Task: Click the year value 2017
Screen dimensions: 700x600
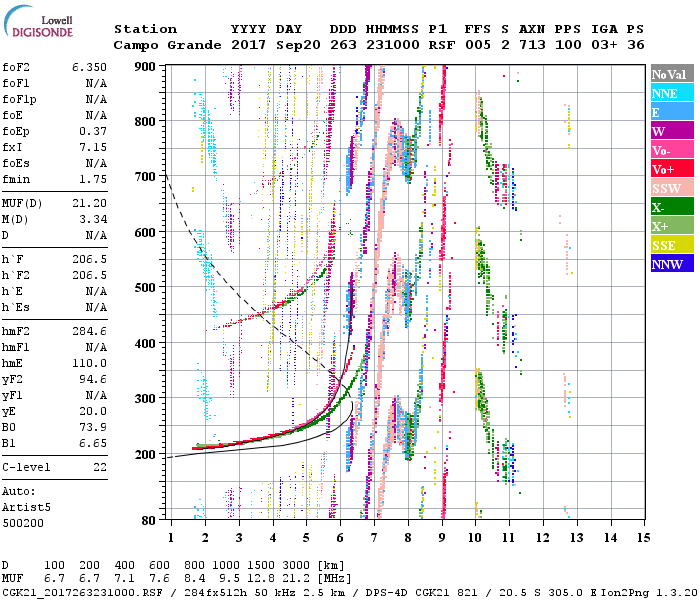Action: click(249, 45)
